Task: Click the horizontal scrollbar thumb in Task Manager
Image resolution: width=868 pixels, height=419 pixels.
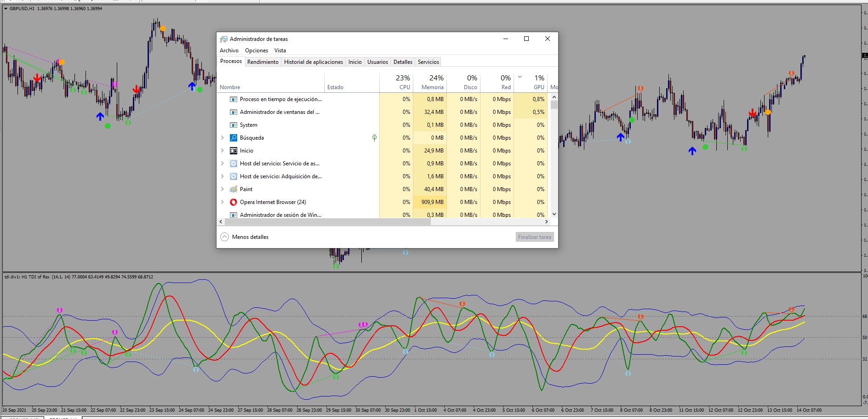Action: click(x=327, y=221)
